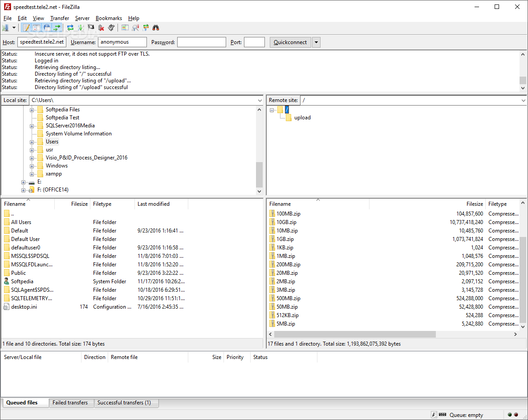Image resolution: width=528 pixels, height=420 pixels.
Task: Click the message log vertical scrollbar thumb
Action: (x=523, y=80)
